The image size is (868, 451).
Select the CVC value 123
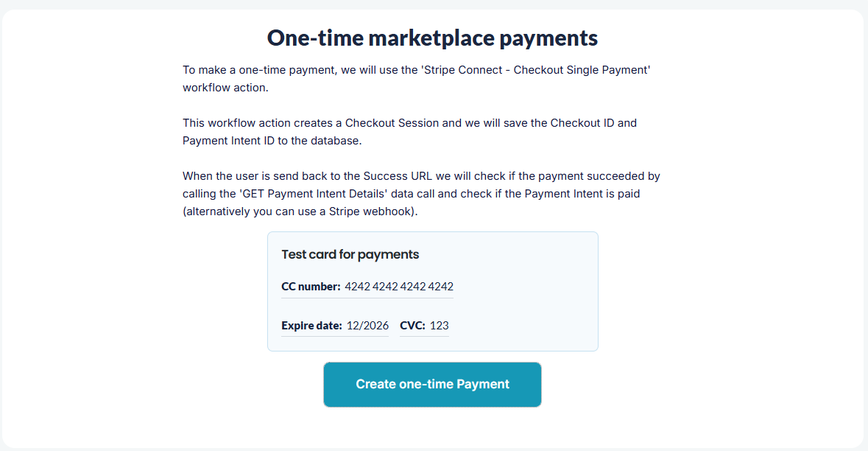coord(440,326)
